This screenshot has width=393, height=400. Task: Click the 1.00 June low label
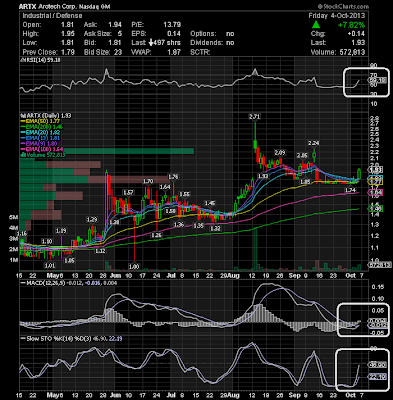coord(134,266)
